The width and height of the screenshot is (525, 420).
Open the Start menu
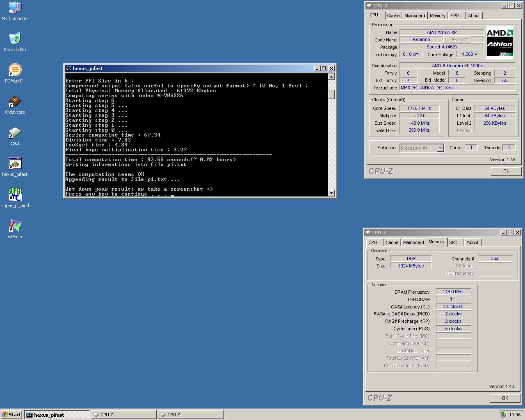[x=11, y=415]
